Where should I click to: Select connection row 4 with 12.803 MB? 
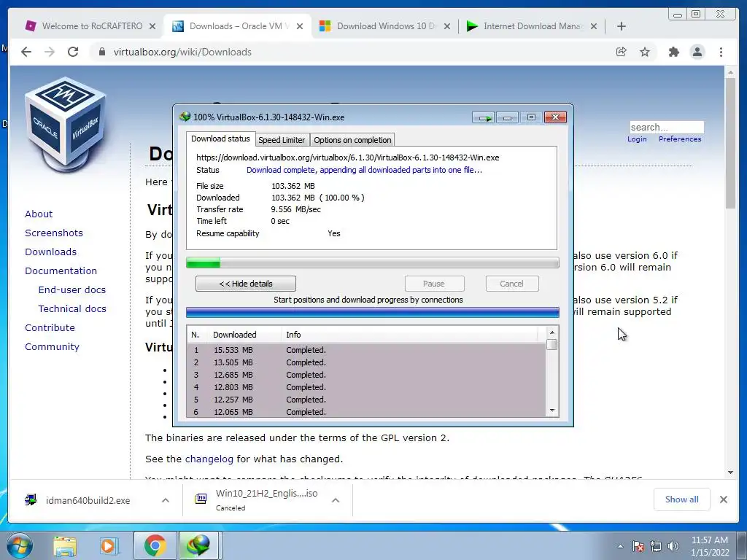click(366, 387)
